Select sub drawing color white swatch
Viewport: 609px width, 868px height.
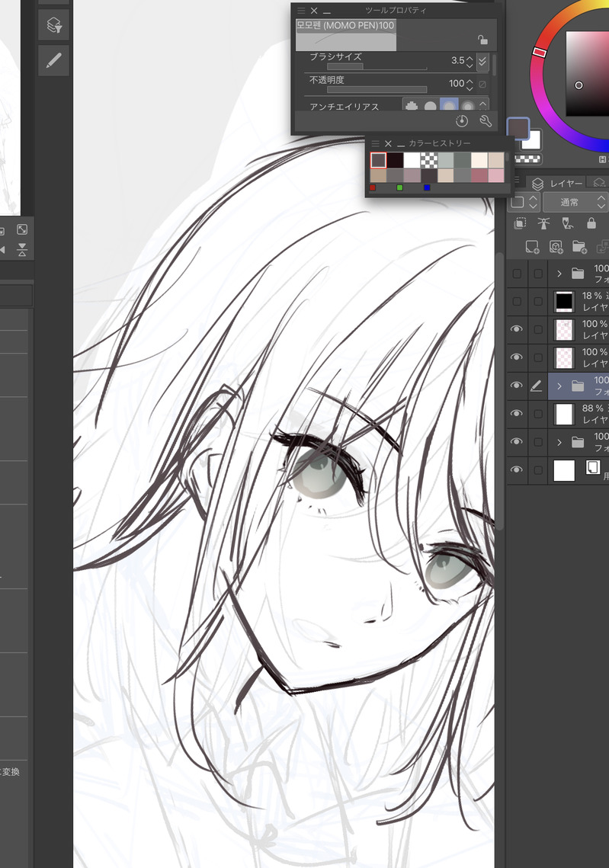coord(532,142)
